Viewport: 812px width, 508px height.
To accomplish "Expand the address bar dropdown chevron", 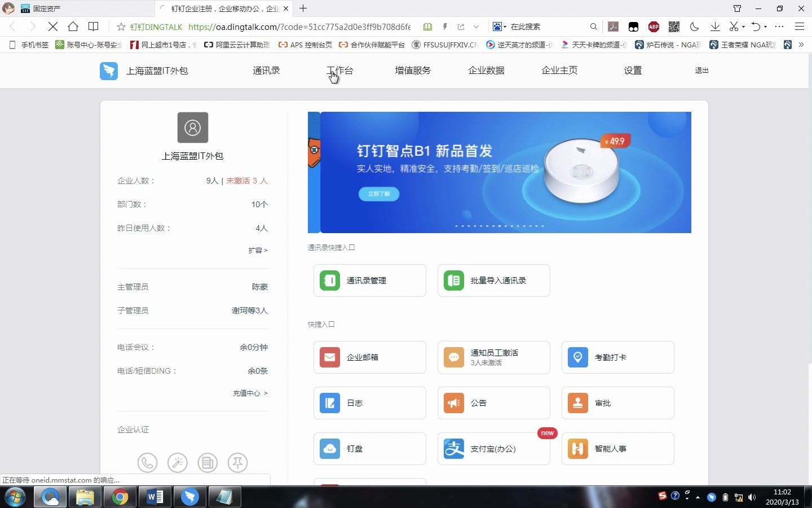I will [476, 27].
